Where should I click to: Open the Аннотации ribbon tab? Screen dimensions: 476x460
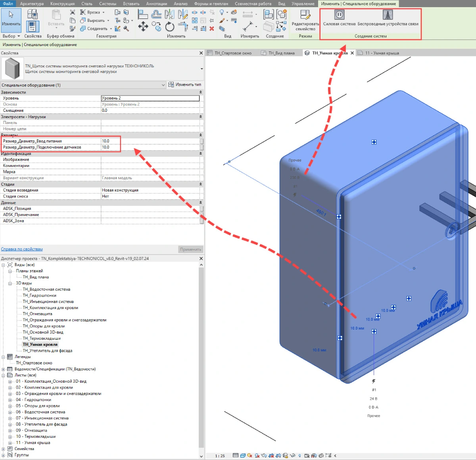[x=156, y=4]
